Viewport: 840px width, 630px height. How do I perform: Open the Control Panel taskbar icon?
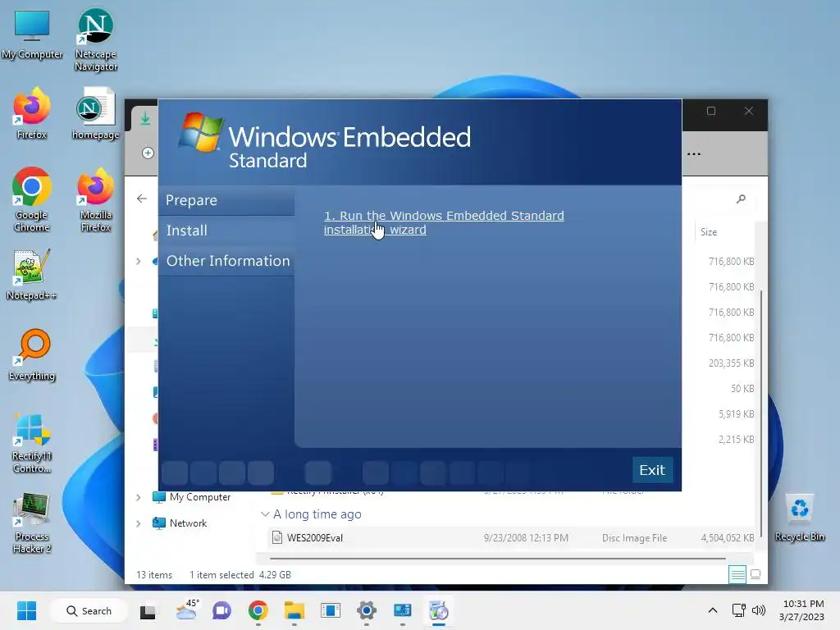pos(402,610)
